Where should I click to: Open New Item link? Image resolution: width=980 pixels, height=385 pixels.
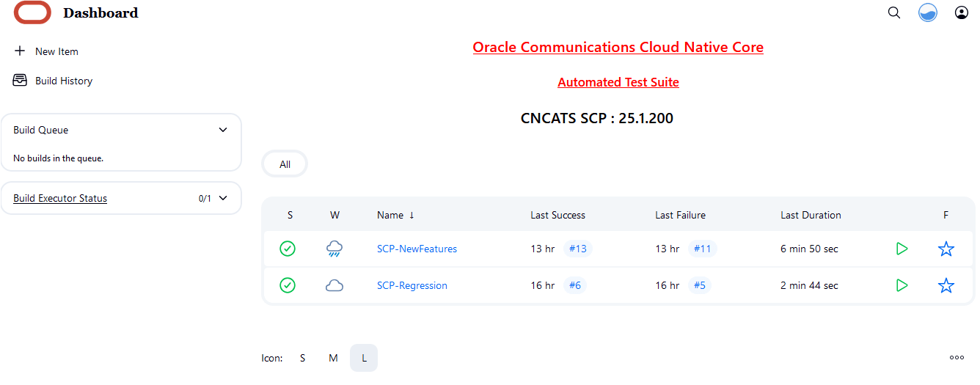(56, 51)
